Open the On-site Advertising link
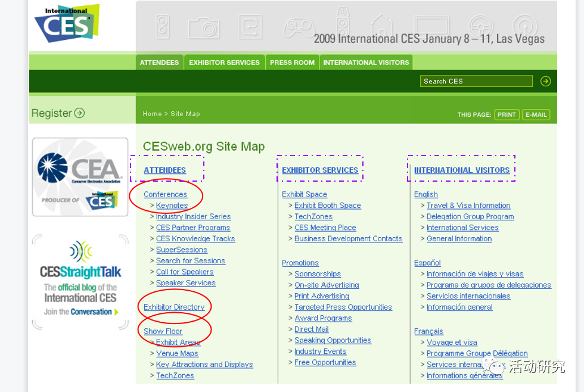This screenshot has width=584, height=392. tap(327, 285)
